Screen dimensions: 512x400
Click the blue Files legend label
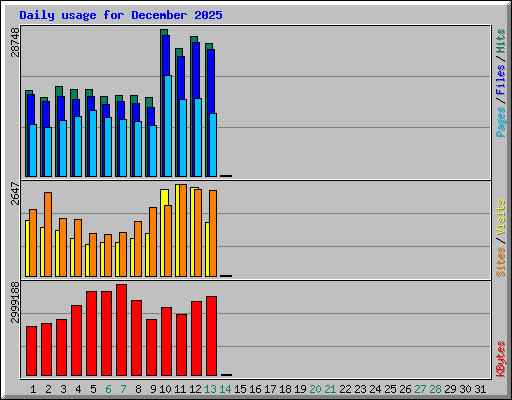tap(501, 80)
